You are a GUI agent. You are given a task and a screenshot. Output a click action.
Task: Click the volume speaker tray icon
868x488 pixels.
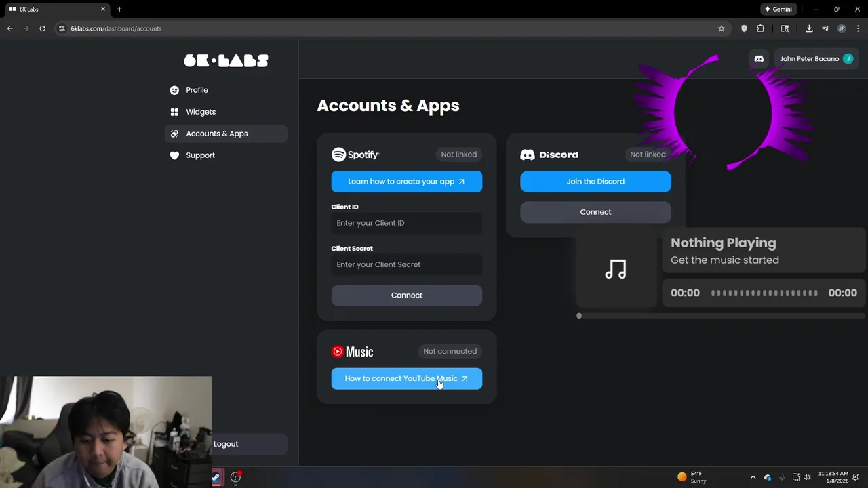pyautogui.click(x=807, y=477)
